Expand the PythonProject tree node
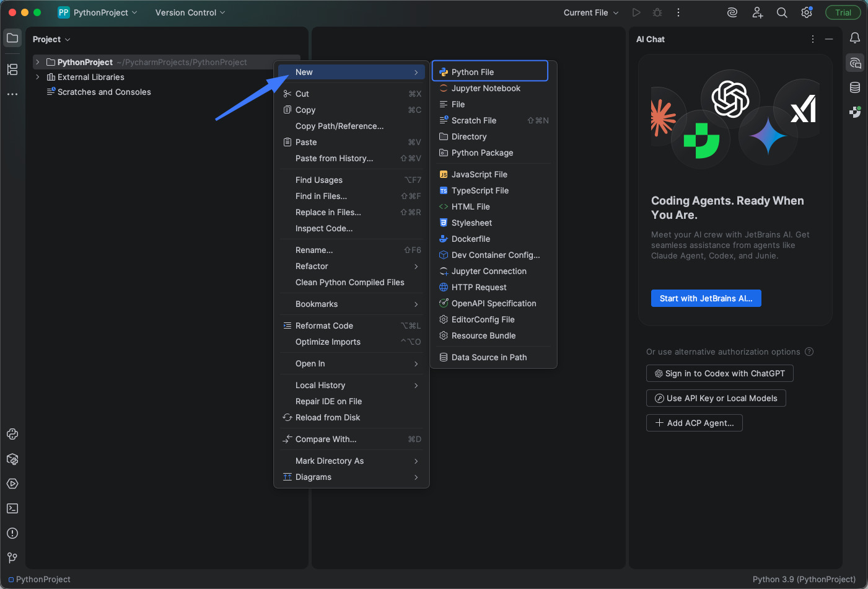The image size is (868, 589). [x=38, y=62]
